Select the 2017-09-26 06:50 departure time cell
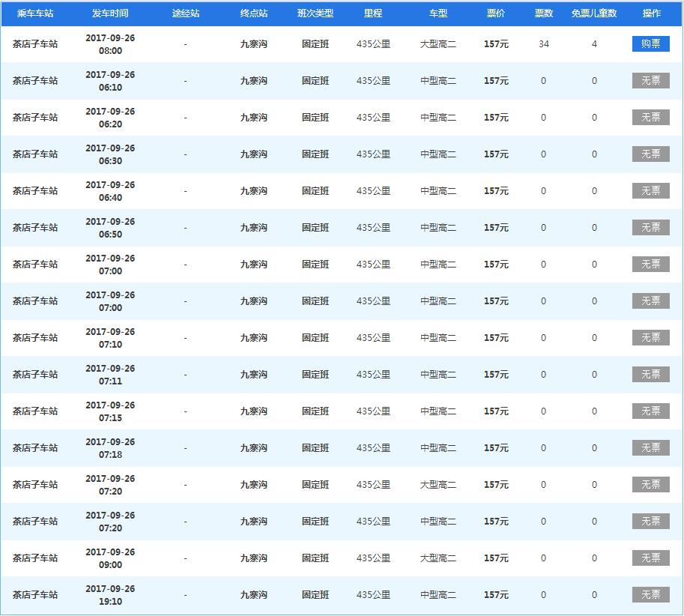The width and height of the screenshot is (684, 616). click(x=110, y=228)
